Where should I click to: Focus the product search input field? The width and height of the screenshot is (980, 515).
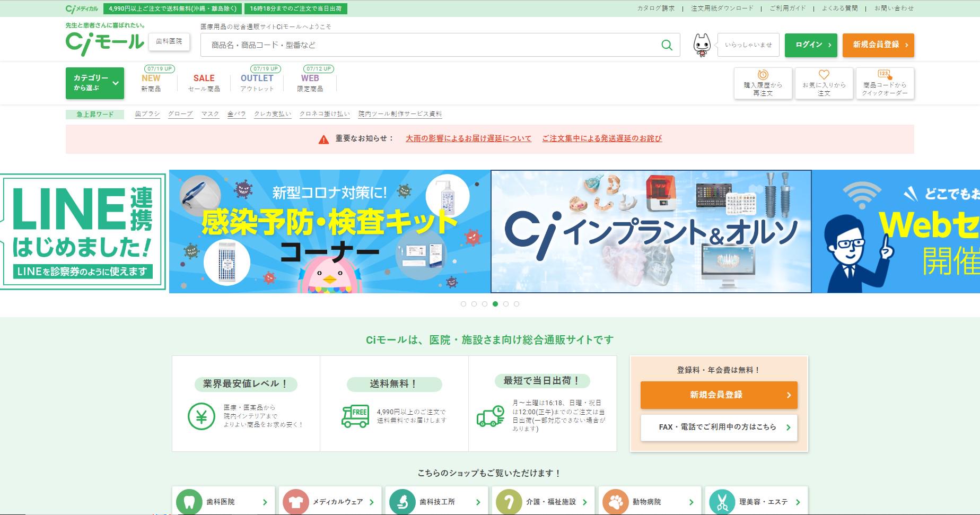pyautogui.click(x=430, y=45)
